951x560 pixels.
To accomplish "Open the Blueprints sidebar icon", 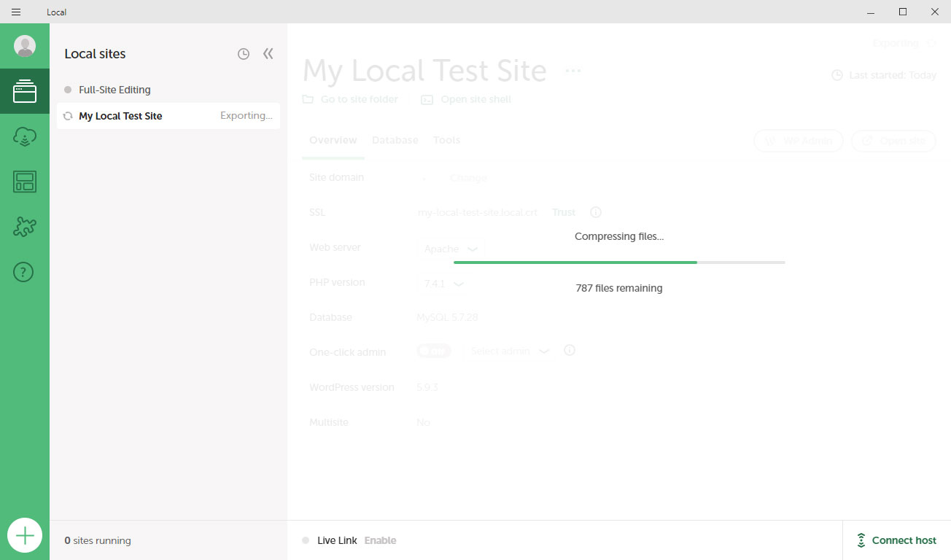I will pos(25,182).
